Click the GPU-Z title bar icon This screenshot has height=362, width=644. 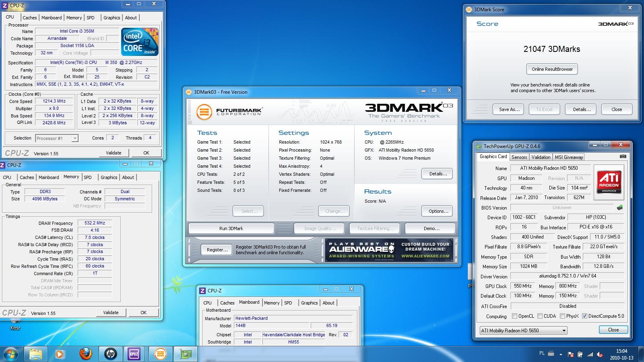(x=479, y=146)
